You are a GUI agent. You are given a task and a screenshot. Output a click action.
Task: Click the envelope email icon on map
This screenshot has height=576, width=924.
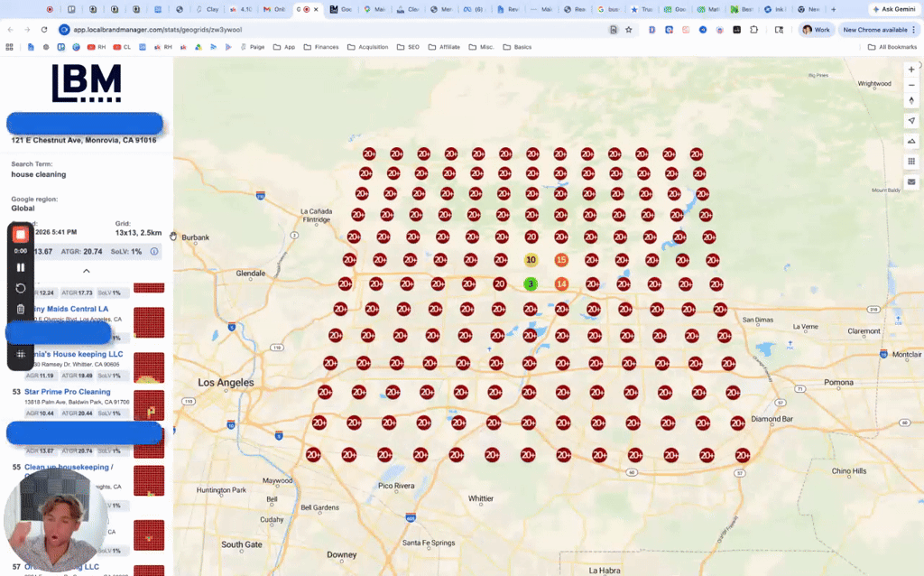click(911, 181)
